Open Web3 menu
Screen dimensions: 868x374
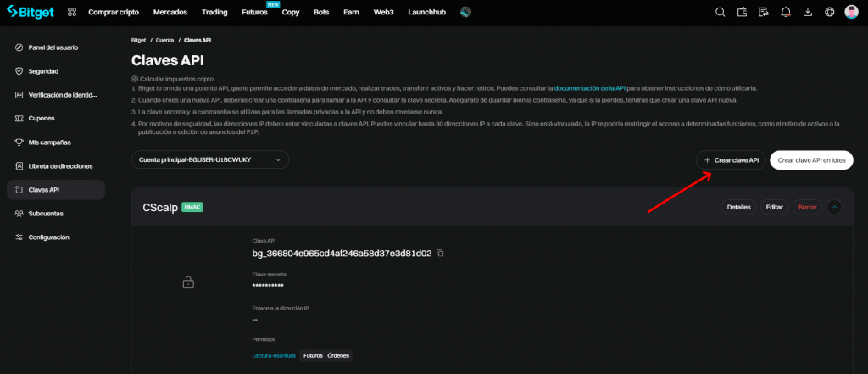383,12
